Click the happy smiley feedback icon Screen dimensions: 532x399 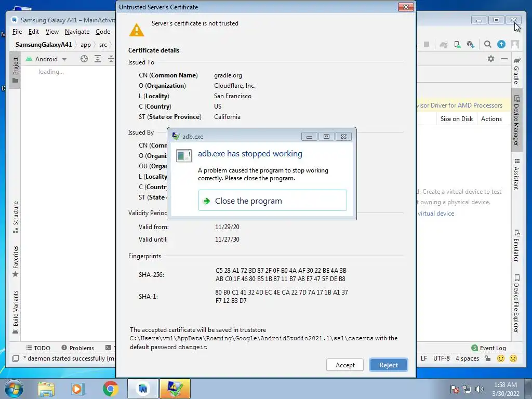pyautogui.click(x=500, y=358)
